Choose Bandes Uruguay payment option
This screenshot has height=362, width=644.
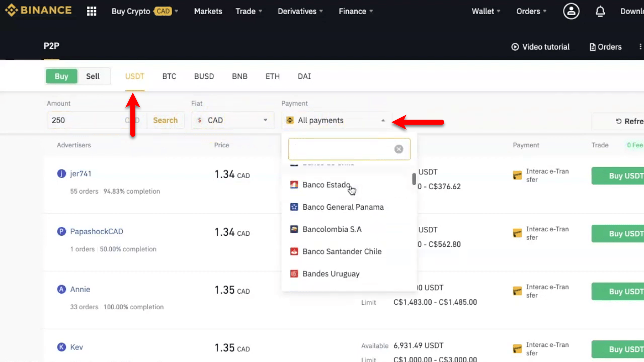coord(349,274)
